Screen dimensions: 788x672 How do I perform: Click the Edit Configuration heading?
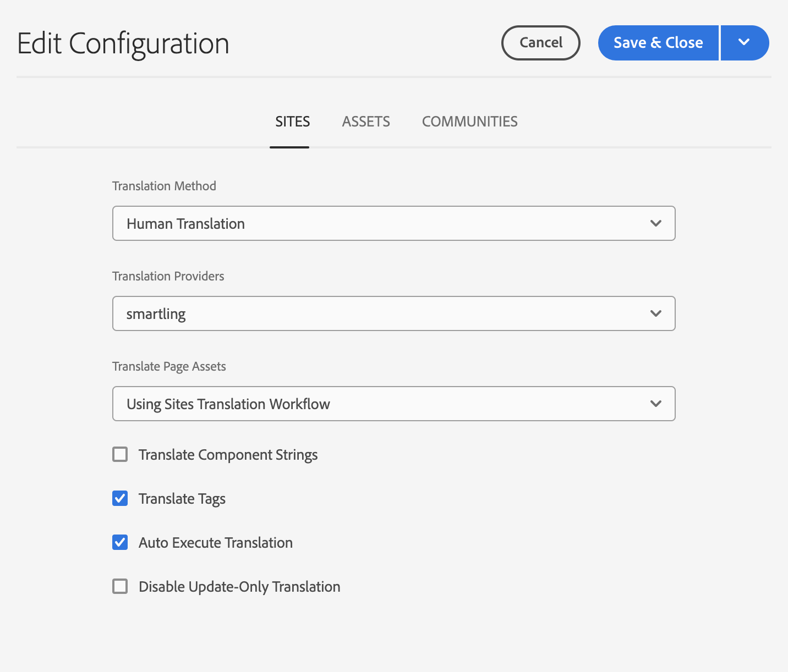(x=123, y=43)
